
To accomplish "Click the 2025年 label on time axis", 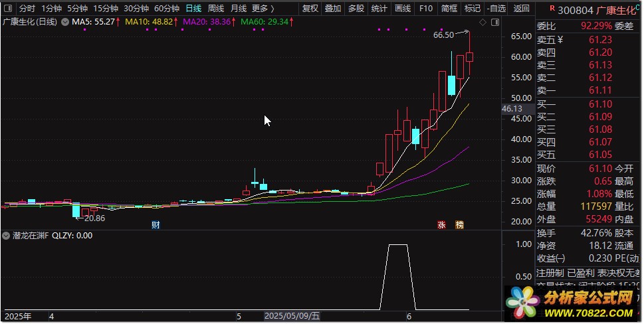I will [18, 317].
